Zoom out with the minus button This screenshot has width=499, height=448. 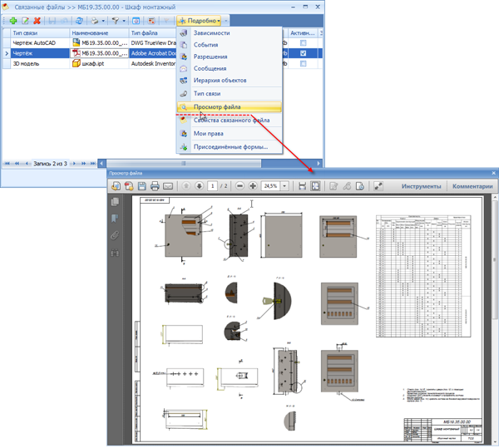(240, 186)
